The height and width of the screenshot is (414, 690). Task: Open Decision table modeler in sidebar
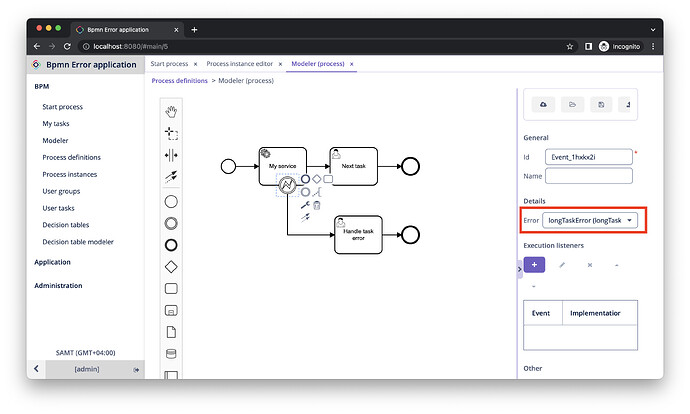(x=78, y=242)
